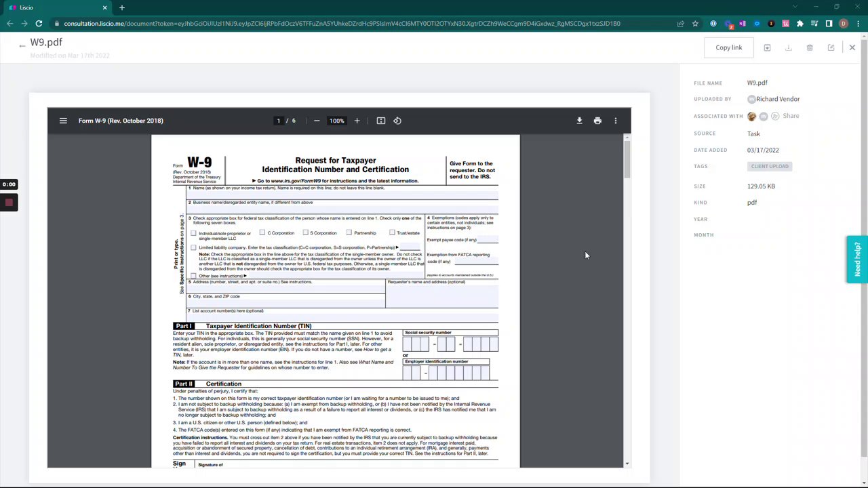
Task: Download the PDF from the viewer toolbar
Action: click(579, 121)
